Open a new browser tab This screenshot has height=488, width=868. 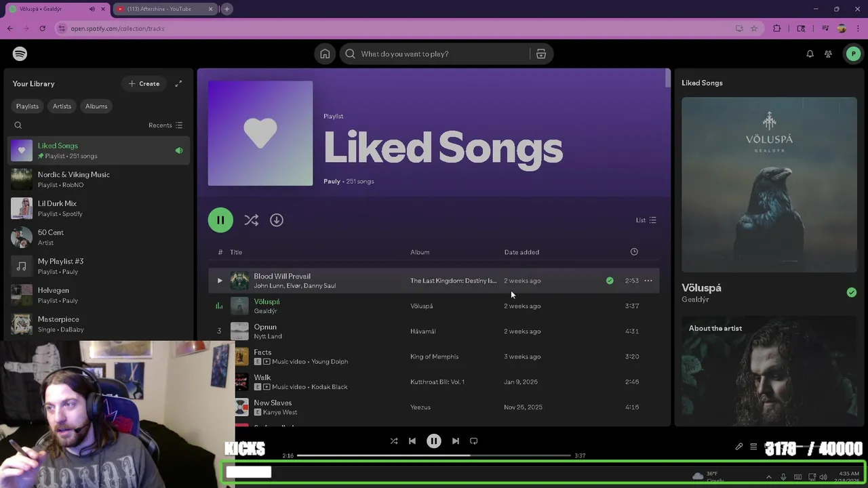(227, 9)
